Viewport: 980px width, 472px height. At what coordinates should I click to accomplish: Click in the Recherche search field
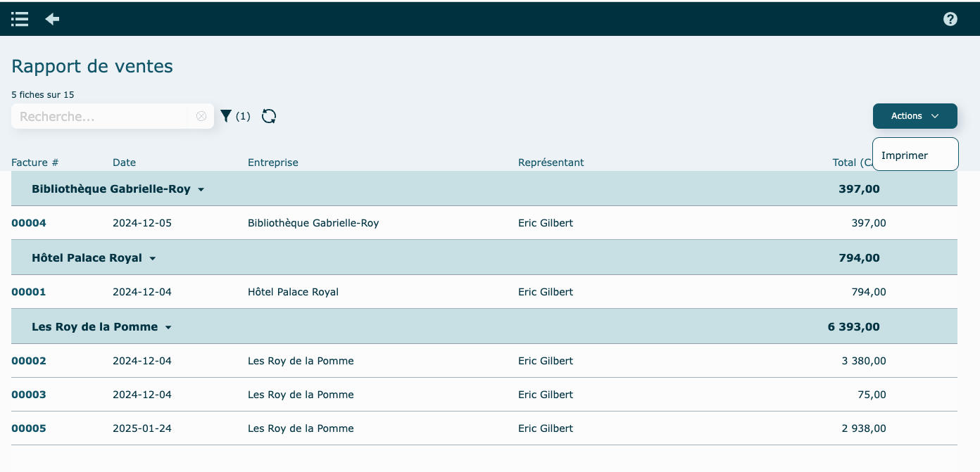point(102,116)
